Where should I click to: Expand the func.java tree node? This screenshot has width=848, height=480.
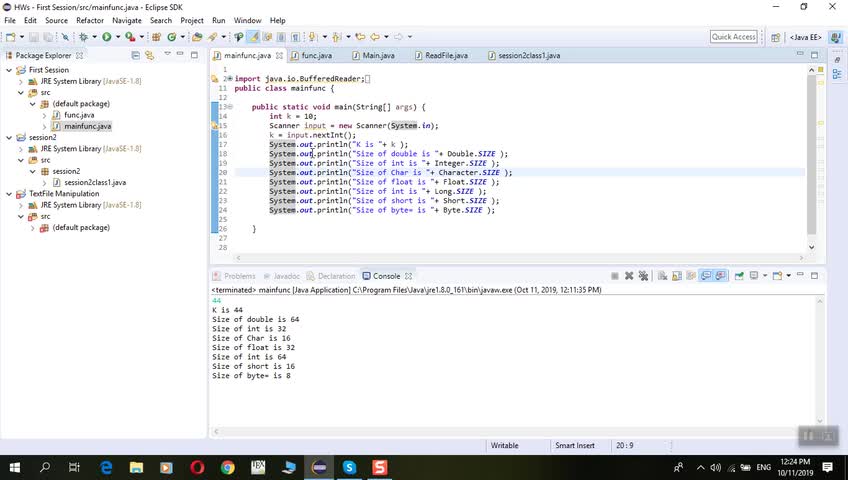tap(44, 115)
